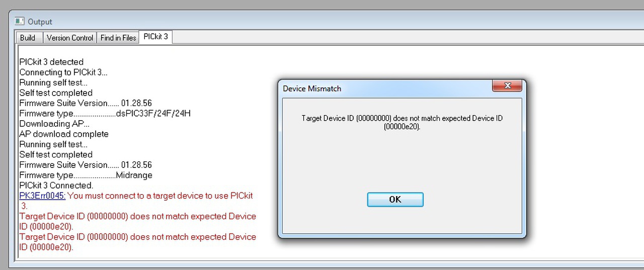Click the red "You must connect" error text
This screenshot has height=270, width=644.
click(160, 196)
